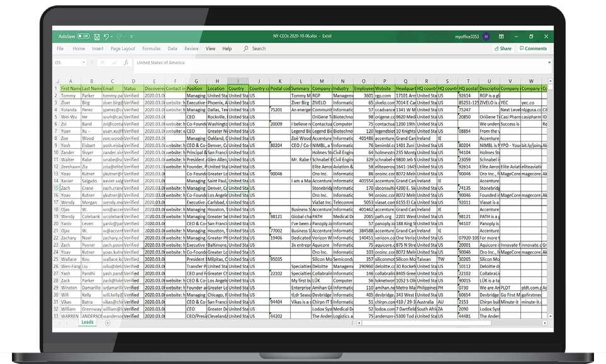Click the deloitte.com website cell
The height and width of the screenshot is (364, 606).
coord(384,267)
